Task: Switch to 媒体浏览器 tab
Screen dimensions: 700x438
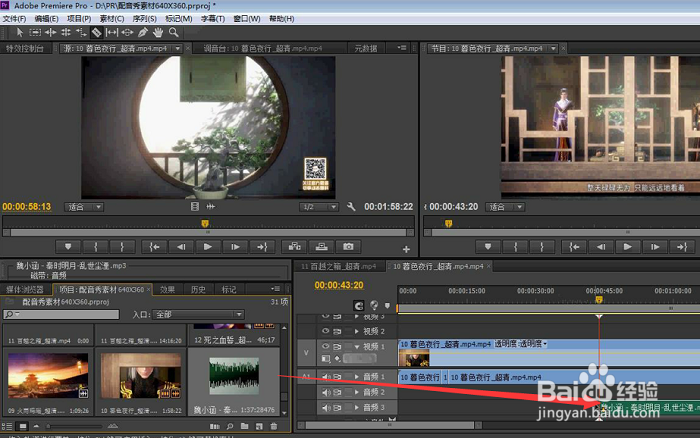Action: (25, 289)
